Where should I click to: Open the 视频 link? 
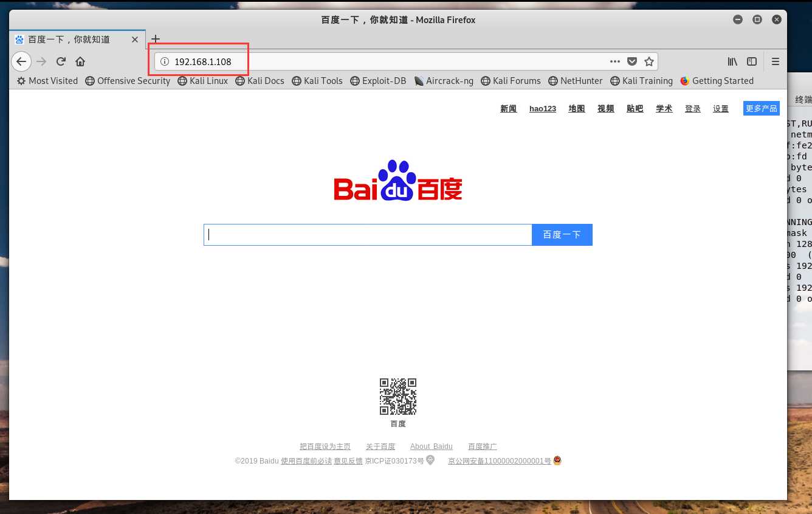pos(606,109)
